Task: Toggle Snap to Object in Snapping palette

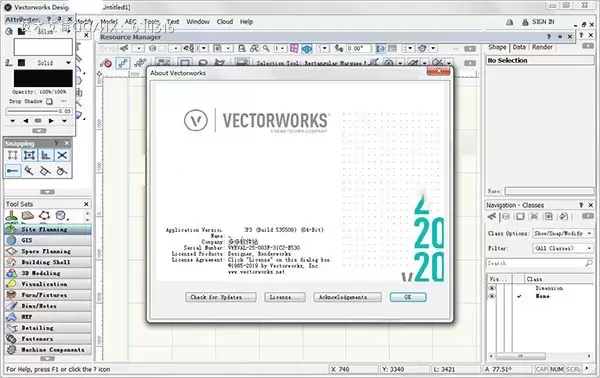Action: coord(29,155)
